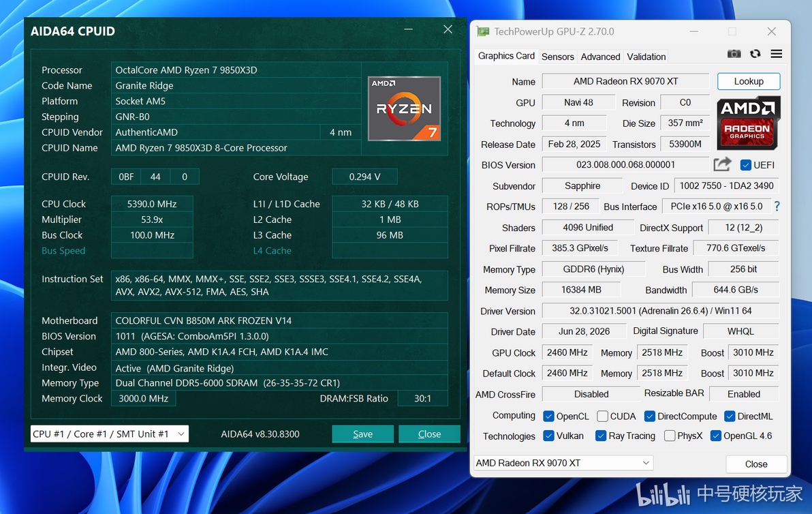
Task: Click the AMD Radeon Graphics logo
Action: 748,123
